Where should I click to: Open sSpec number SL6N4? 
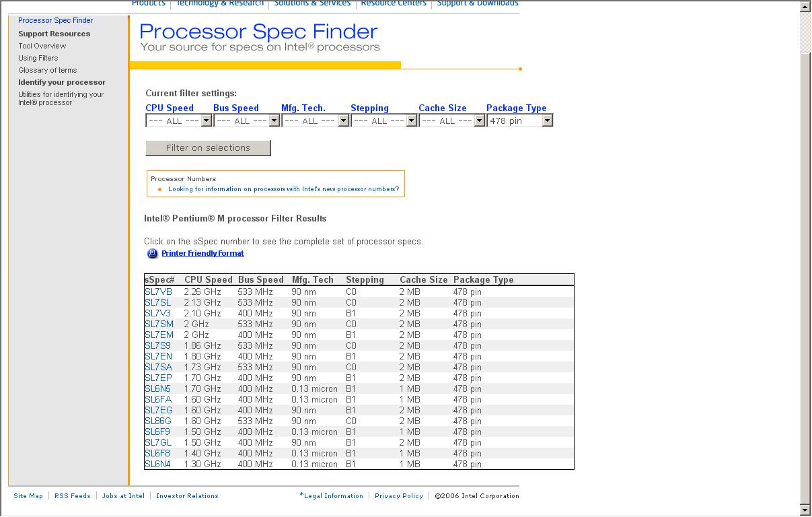pos(158,464)
